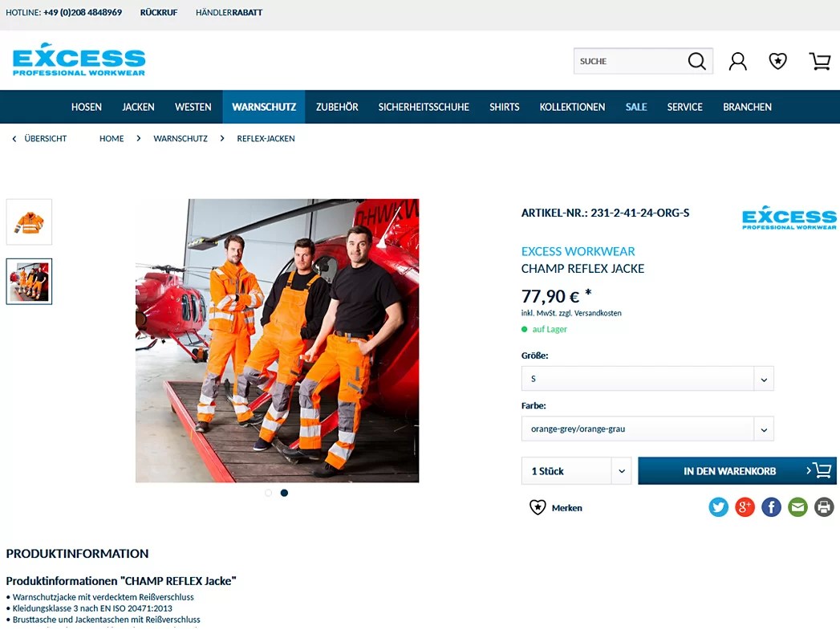This screenshot has width=840, height=630.
Task: Share via the Google+ icon
Action: 745,507
